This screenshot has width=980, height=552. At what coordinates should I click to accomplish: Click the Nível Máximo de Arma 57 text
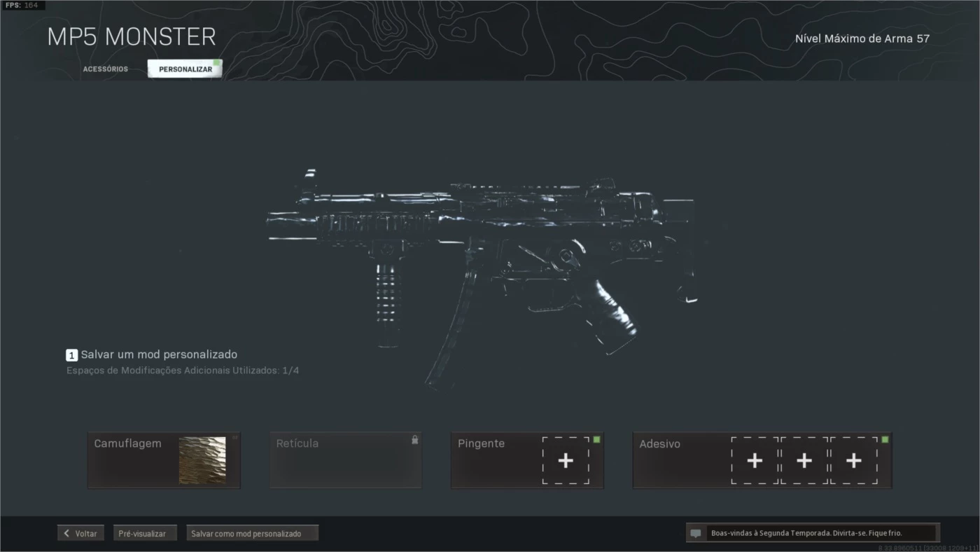(862, 39)
